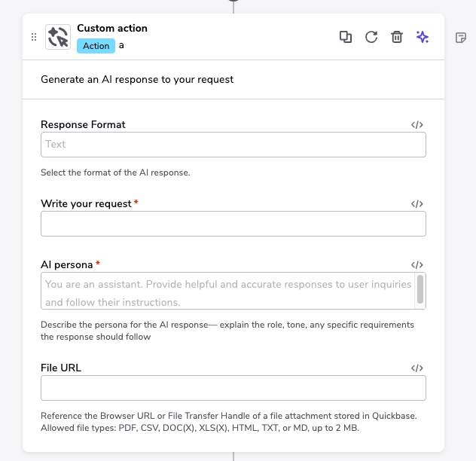476x461 pixels.
Task: Click the AI persona field scrollbar
Action: tap(420, 289)
